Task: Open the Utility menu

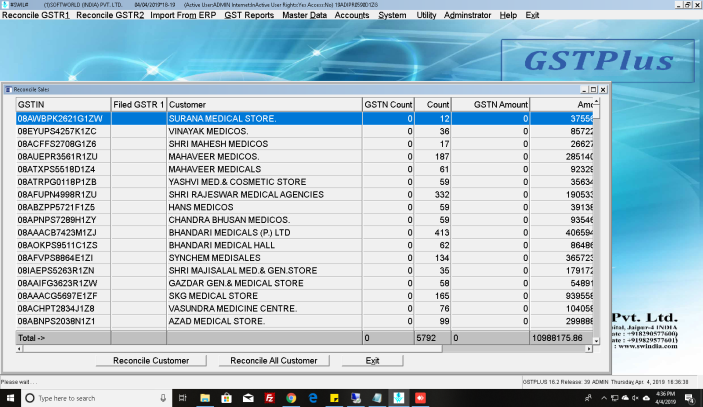Action: pos(426,15)
